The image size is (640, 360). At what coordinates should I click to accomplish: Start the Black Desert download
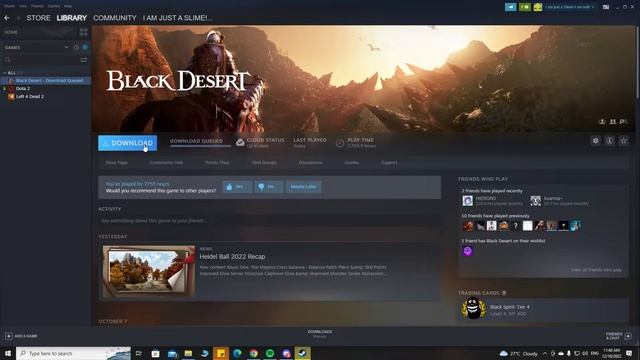pos(127,143)
